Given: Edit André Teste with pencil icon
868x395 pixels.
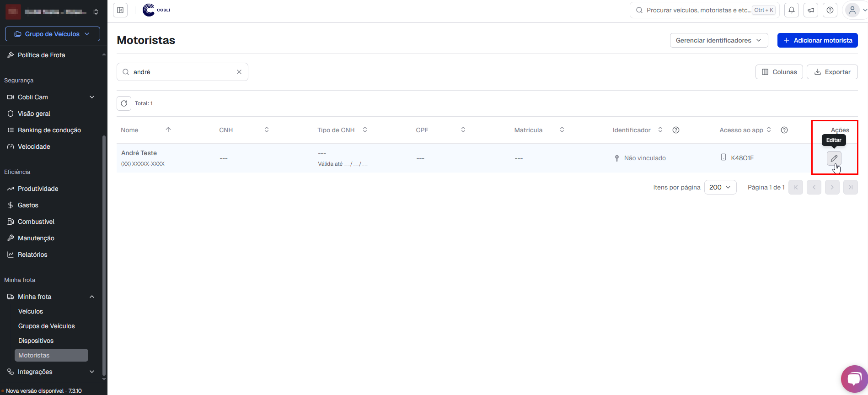Looking at the screenshot, I should (834, 158).
